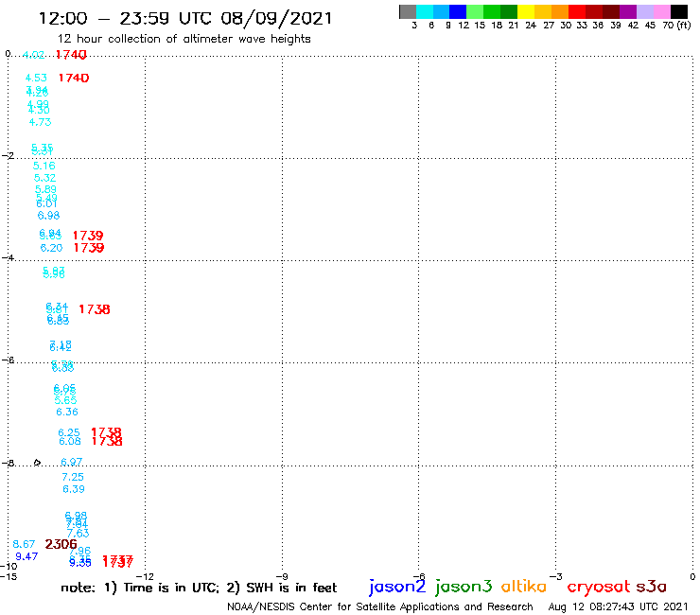
Task: Click the dark blue swatch above the 12 ft label
Action: tap(458, 11)
